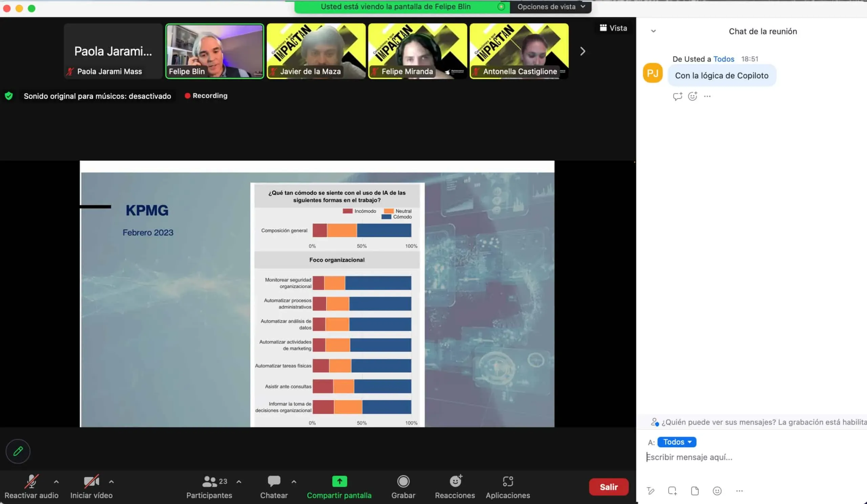
Task: Select Felipe Blin video thumbnail
Action: [215, 51]
